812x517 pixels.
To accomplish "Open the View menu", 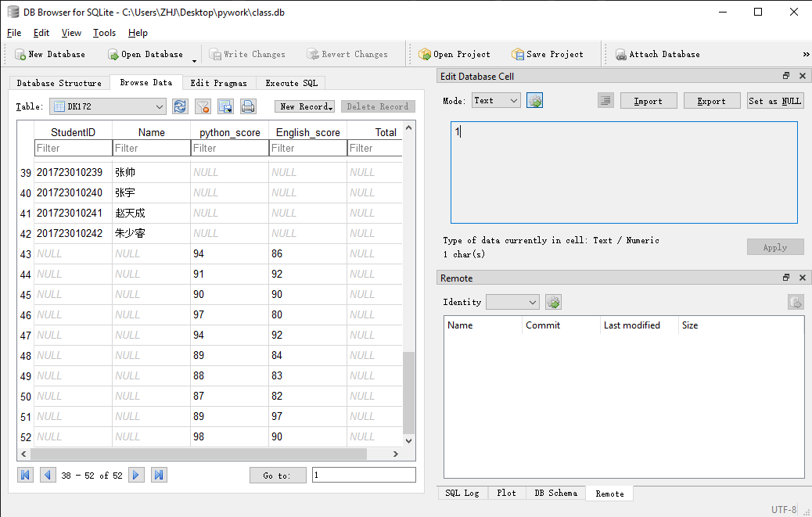I will point(71,33).
